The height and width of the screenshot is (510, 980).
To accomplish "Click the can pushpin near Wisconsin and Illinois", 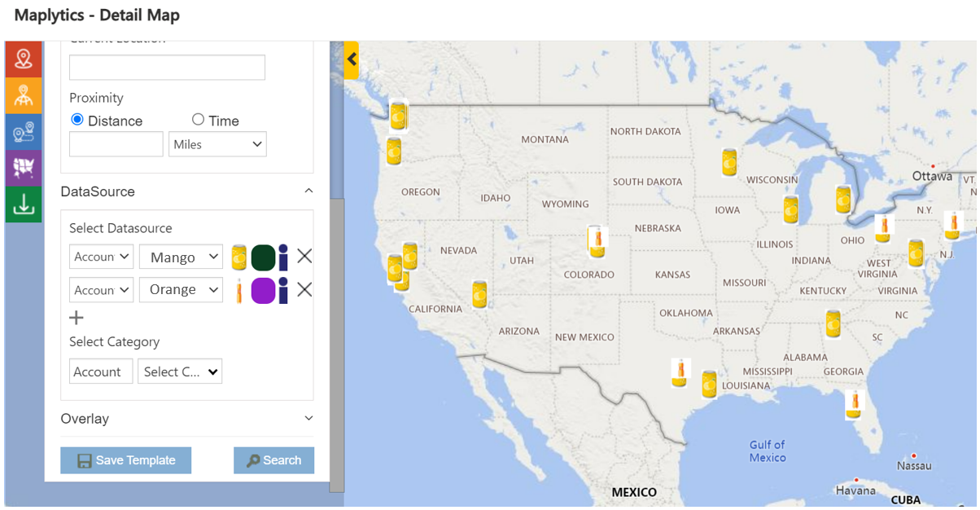I will click(791, 210).
